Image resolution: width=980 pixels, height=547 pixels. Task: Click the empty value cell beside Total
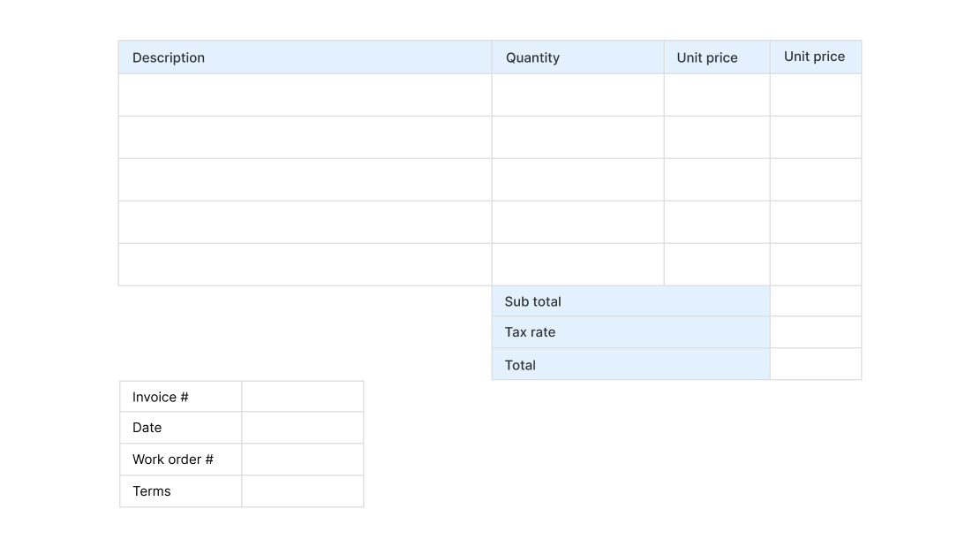point(816,364)
